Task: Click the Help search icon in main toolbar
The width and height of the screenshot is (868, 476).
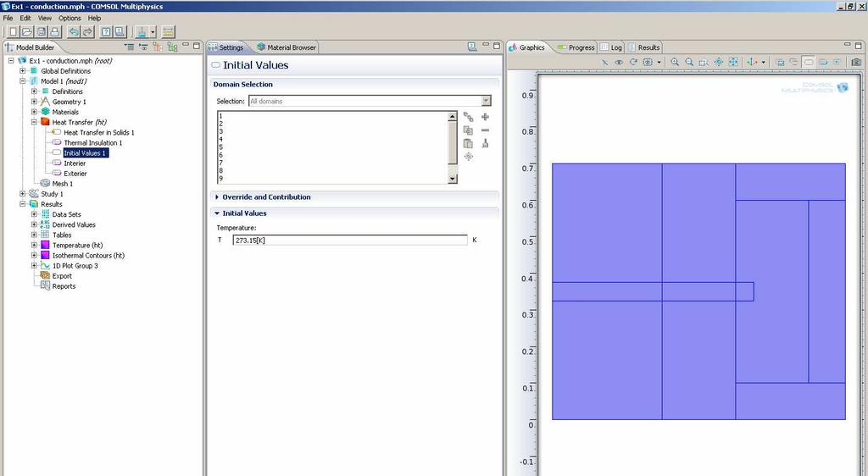Action: [120, 32]
